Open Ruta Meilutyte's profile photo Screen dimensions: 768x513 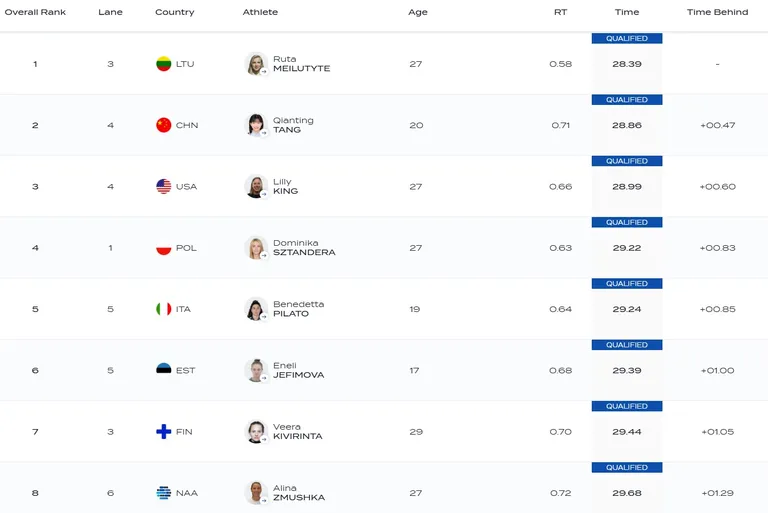point(256,64)
